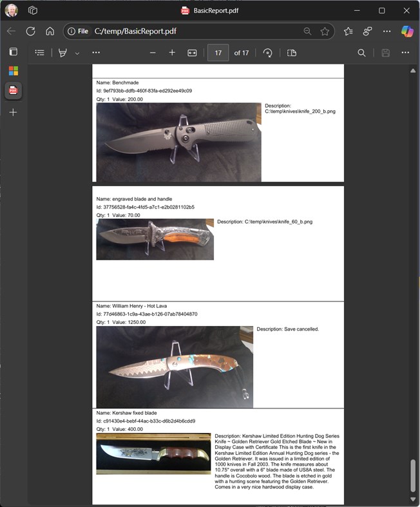Image resolution: width=420 pixels, height=507 pixels.
Task: Open the workspaces tab actions icon
Action: [x=33, y=10]
